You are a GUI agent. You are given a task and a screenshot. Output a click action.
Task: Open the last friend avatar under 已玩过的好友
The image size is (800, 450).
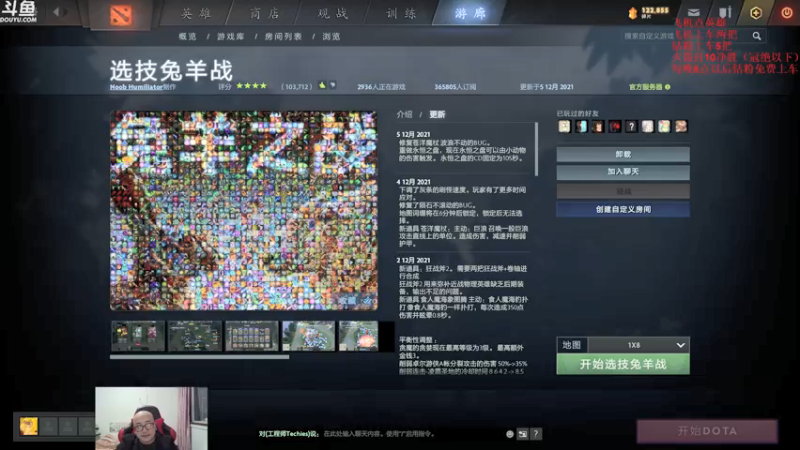[x=681, y=126]
